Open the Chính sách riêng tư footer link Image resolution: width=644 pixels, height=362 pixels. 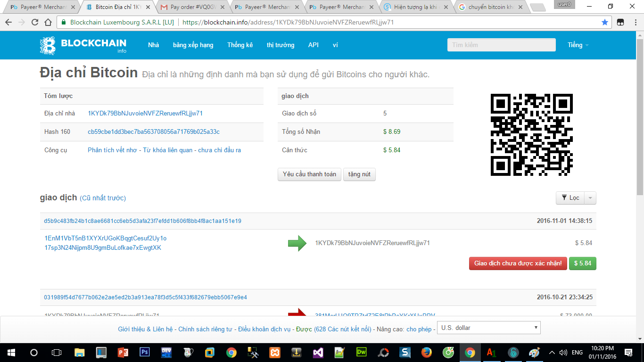coord(206,329)
